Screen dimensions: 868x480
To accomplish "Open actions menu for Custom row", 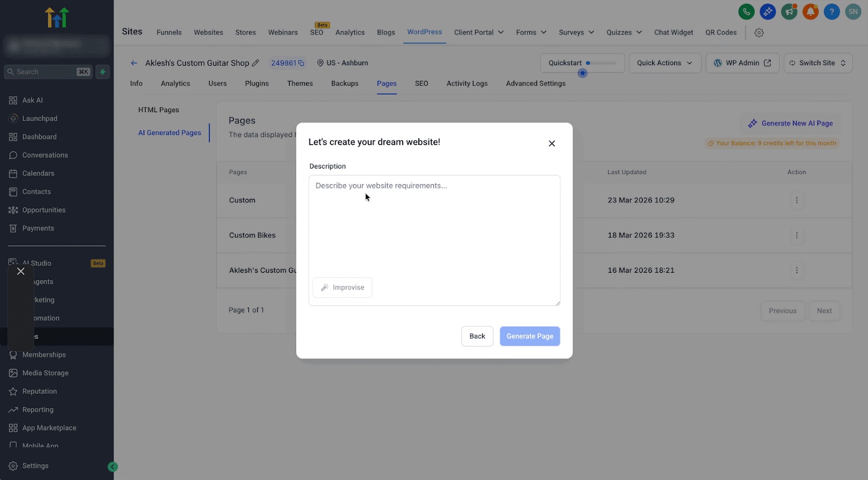I will pyautogui.click(x=796, y=200).
